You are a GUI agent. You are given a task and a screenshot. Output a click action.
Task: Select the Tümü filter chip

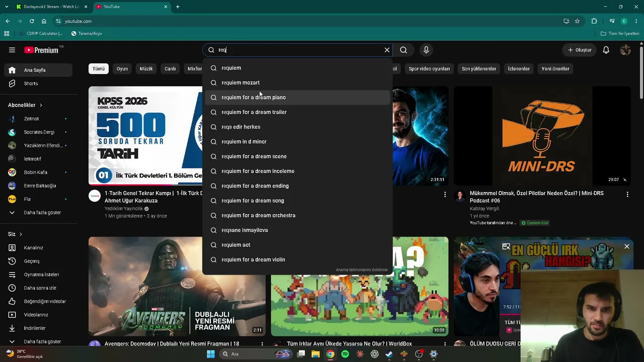(x=99, y=69)
